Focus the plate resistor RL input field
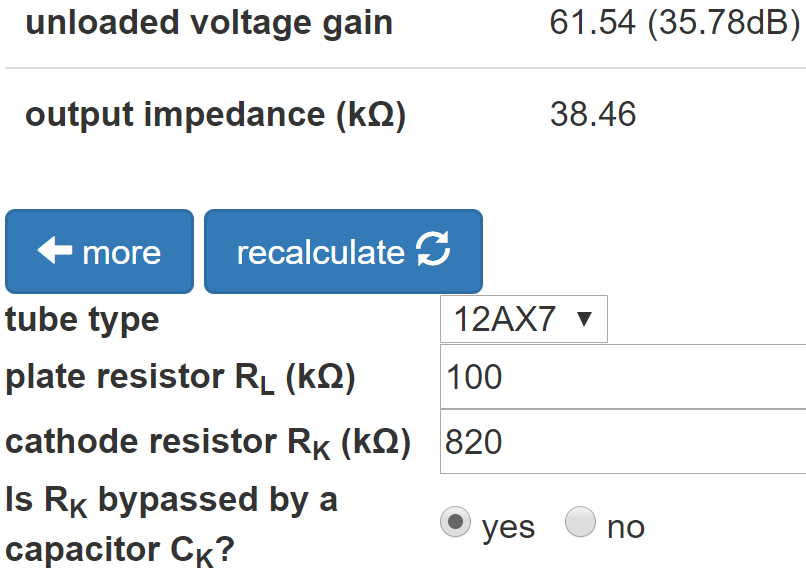The image size is (806, 575). tap(623, 377)
